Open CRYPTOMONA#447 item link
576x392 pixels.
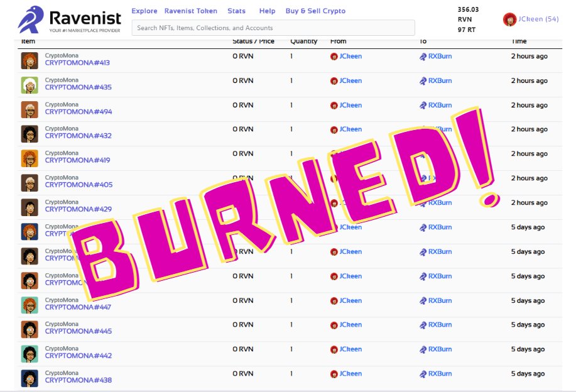(x=78, y=307)
